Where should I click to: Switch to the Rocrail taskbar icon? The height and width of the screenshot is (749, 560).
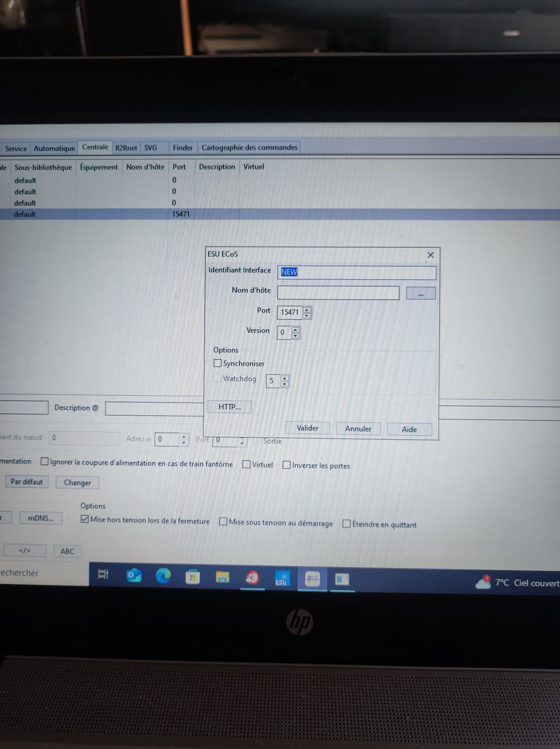[312, 579]
